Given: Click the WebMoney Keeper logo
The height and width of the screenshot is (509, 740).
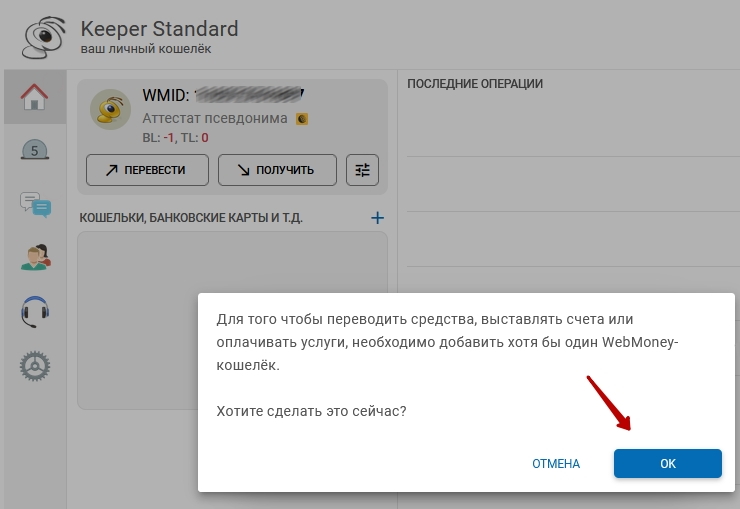Looking at the screenshot, I should point(43,38).
